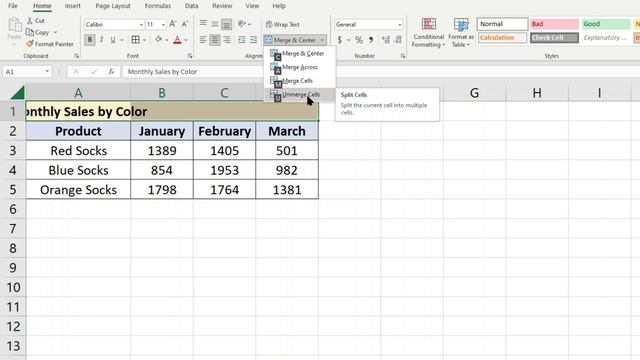The image size is (640, 360).
Task: Apply the Good cell style
Action: pos(606,24)
